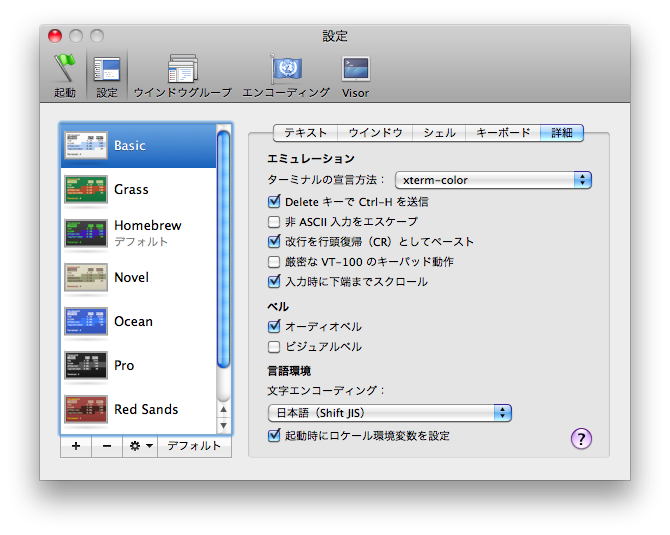Select the 設定 toolbar icon
This screenshot has height=535, width=670.
pyautogui.click(x=107, y=76)
